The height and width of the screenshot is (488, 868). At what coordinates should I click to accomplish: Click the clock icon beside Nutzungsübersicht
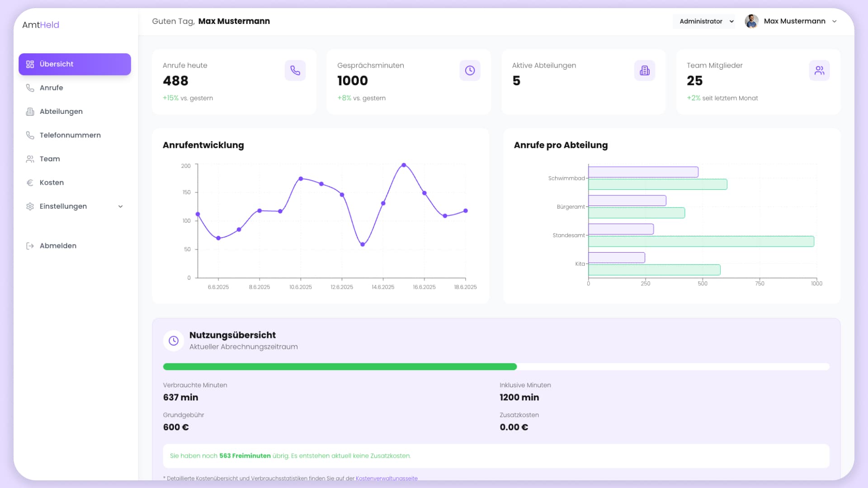pyautogui.click(x=174, y=341)
